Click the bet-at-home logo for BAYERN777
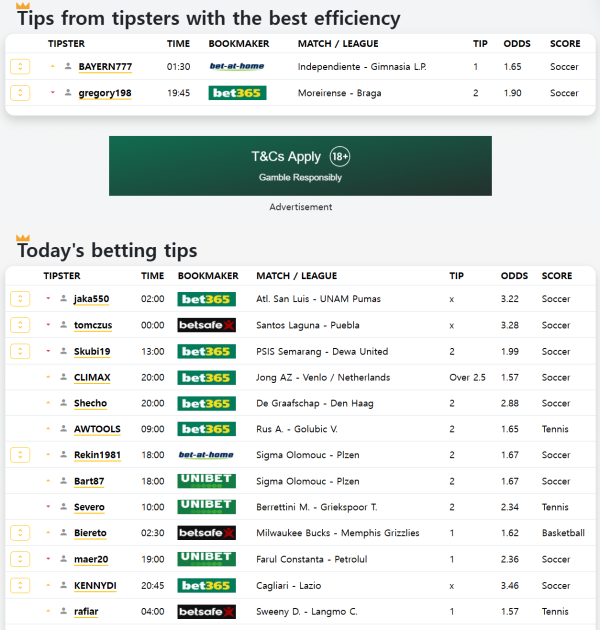 (x=236, y=67)
